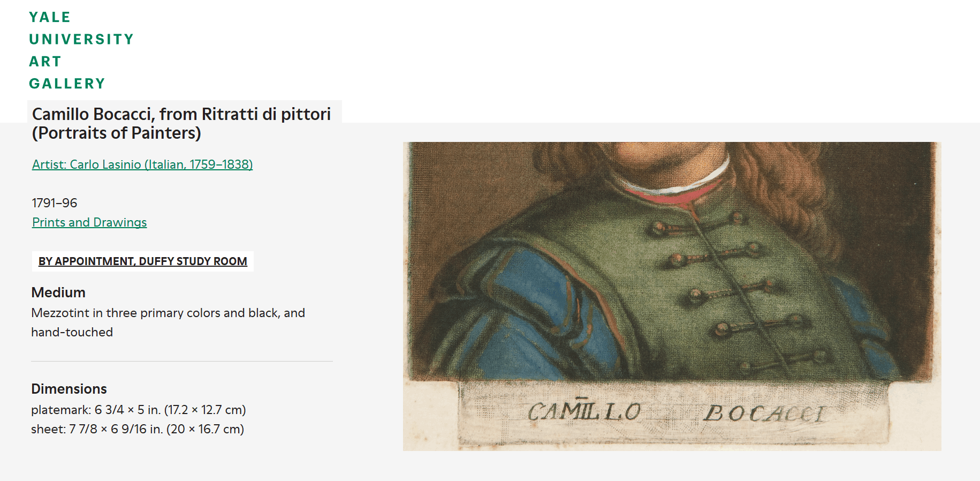Click the Camillo Bocacci portrait image
This screenshot has width=980, height=481.
pos(672,296)
